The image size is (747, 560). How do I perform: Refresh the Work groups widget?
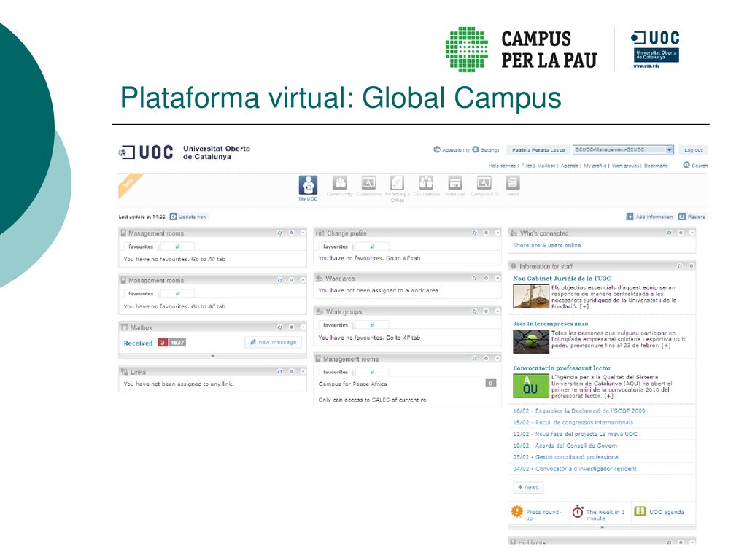point(474,311)
